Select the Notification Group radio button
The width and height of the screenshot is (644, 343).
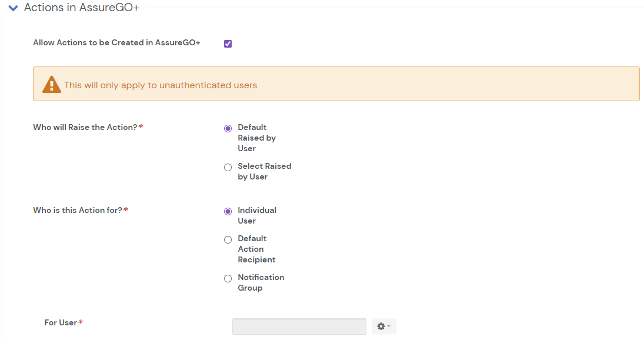pos(228,278)
